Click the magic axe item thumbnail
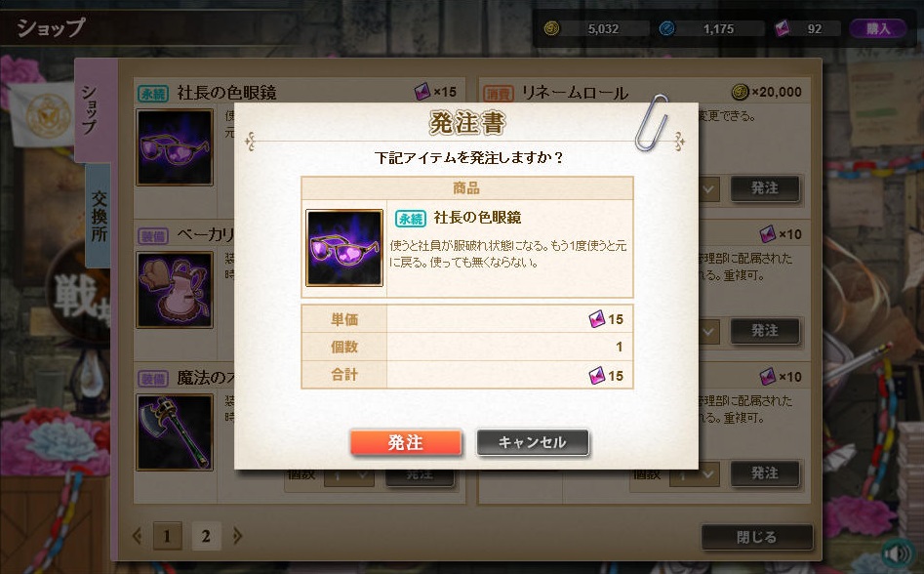The height and width of the screenshot is (574, 924). coord(175,432)
